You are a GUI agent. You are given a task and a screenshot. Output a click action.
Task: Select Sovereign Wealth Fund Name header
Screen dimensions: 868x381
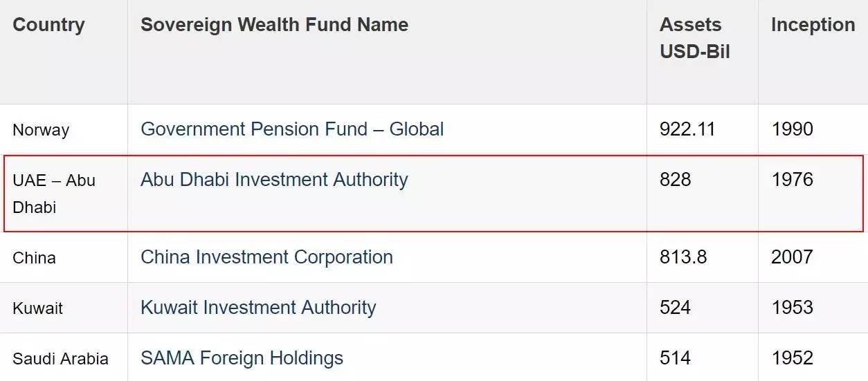point(274,25)
